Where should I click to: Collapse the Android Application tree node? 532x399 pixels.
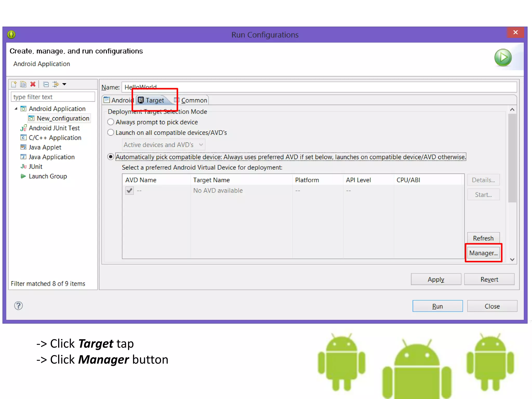[16, 109]
